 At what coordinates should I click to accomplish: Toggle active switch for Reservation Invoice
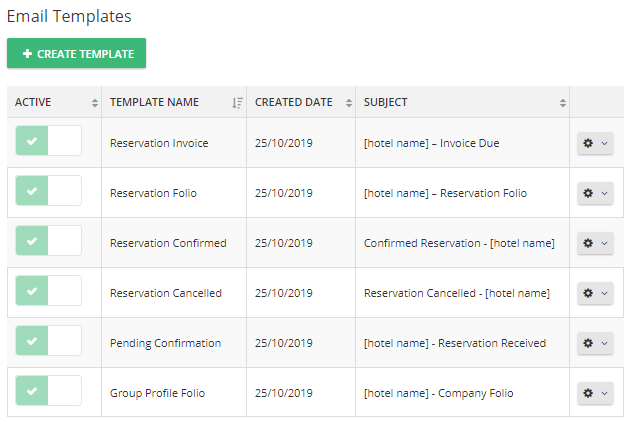tap(48, 141)
